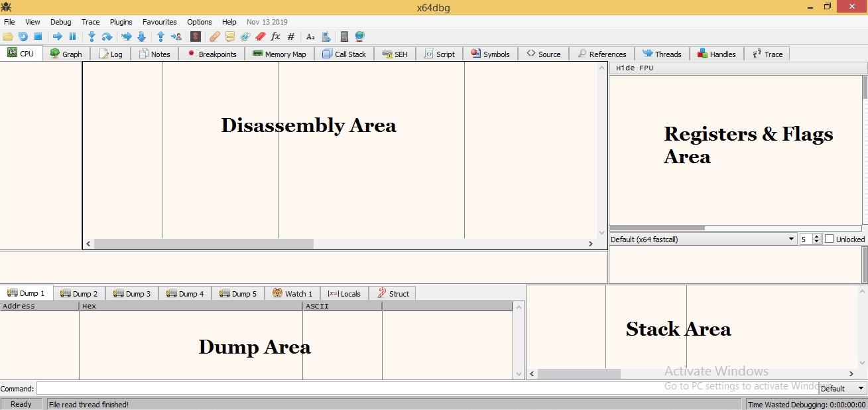Toggle the Unlocked checkbox
The height and width of the screenshot is (410, 868).
pyautogui.click(x=829, y=239)
